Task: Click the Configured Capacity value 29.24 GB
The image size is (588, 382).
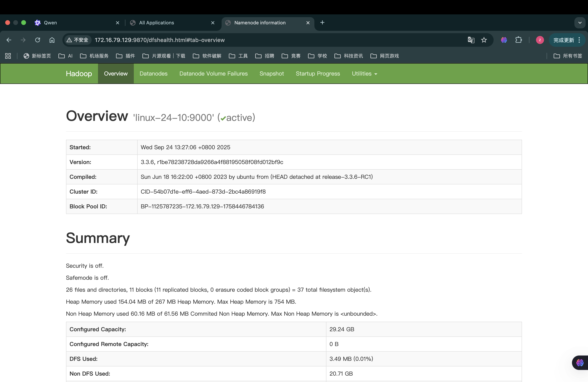Action: point(342,329)
